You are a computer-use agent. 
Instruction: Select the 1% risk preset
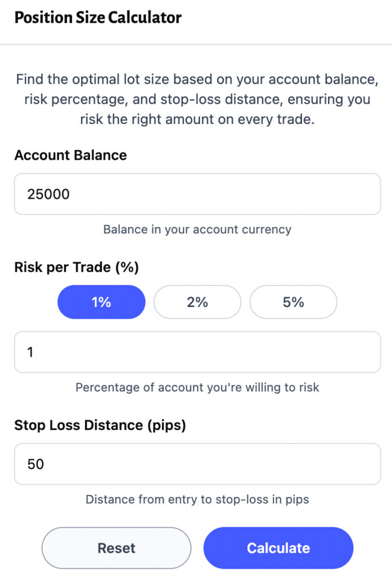[101, 302]
